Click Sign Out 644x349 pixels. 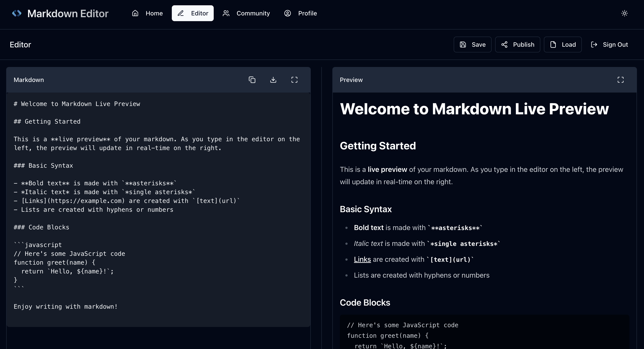[x=609, y=45]
